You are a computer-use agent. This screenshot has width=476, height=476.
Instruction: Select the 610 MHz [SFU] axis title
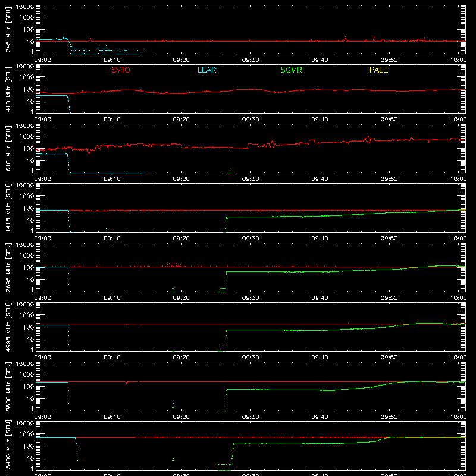(x=8, y=149)
